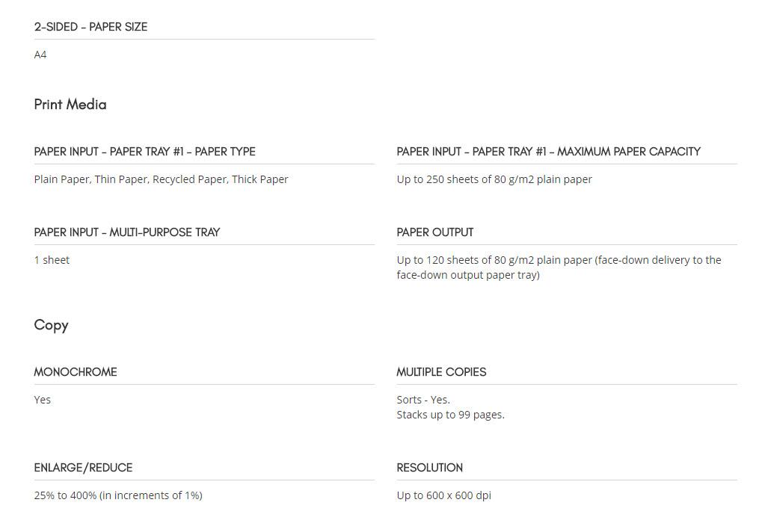Click the ENLARGE/REDUCE heading

pyautogui.click(x=84, y=468)
